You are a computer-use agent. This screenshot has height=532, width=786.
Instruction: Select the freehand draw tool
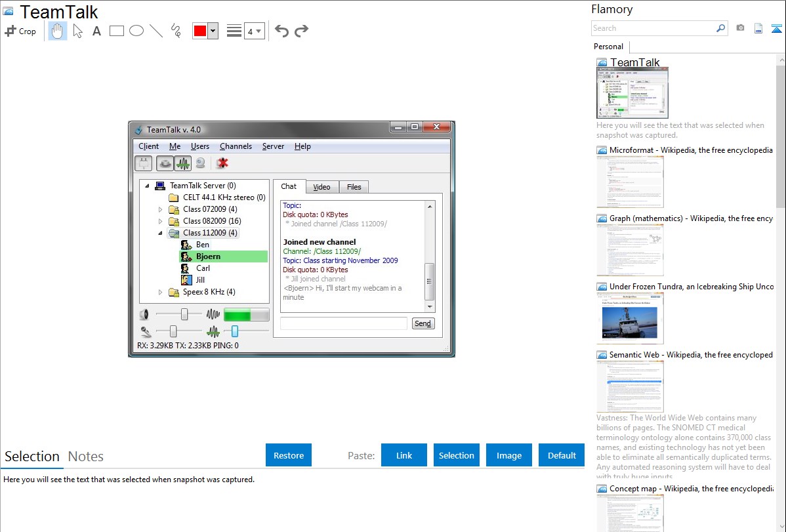(x=176, y=31)
